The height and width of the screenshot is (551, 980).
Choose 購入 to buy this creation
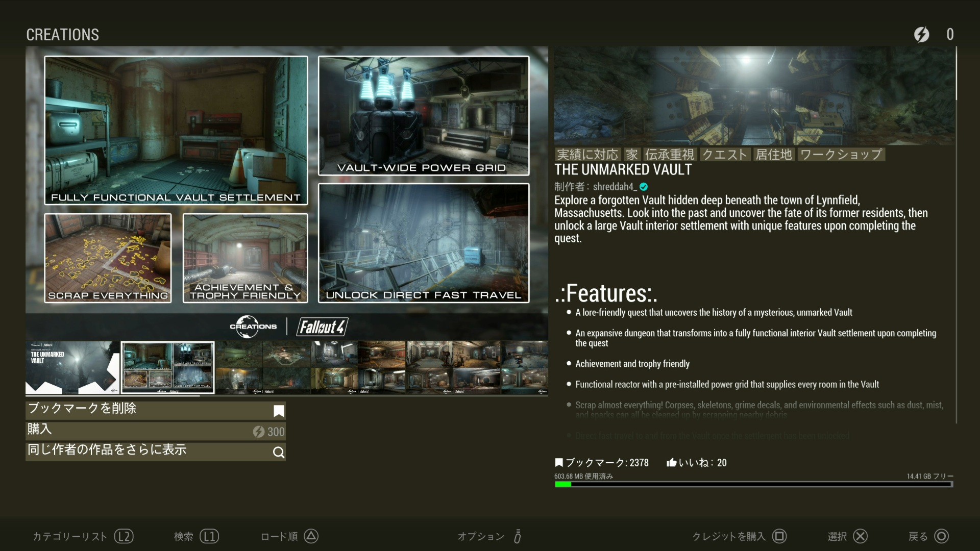156,431
